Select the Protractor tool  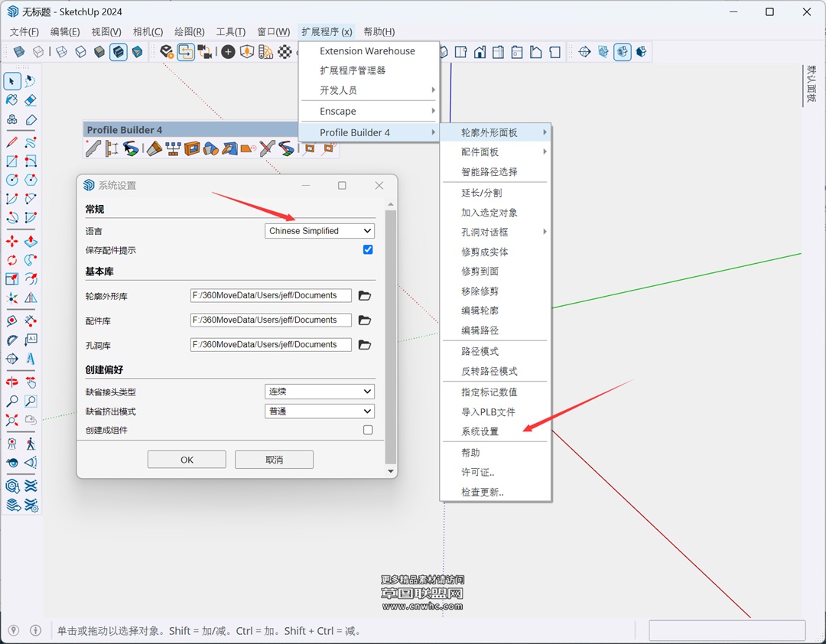pyautogui.click(x=12, y=340)
